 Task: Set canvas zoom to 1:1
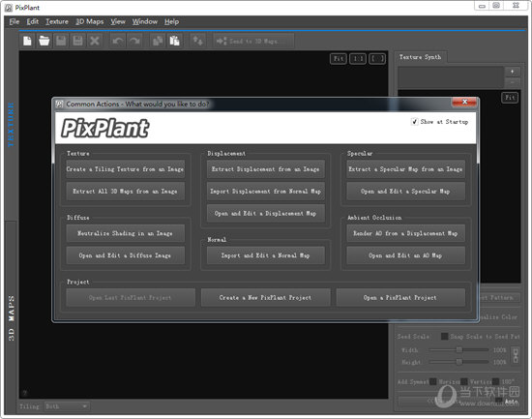358,59
